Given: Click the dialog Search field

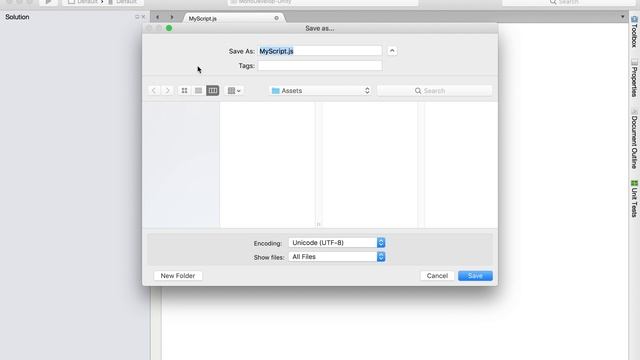Looking at the screenshot, I should (434, 91).
